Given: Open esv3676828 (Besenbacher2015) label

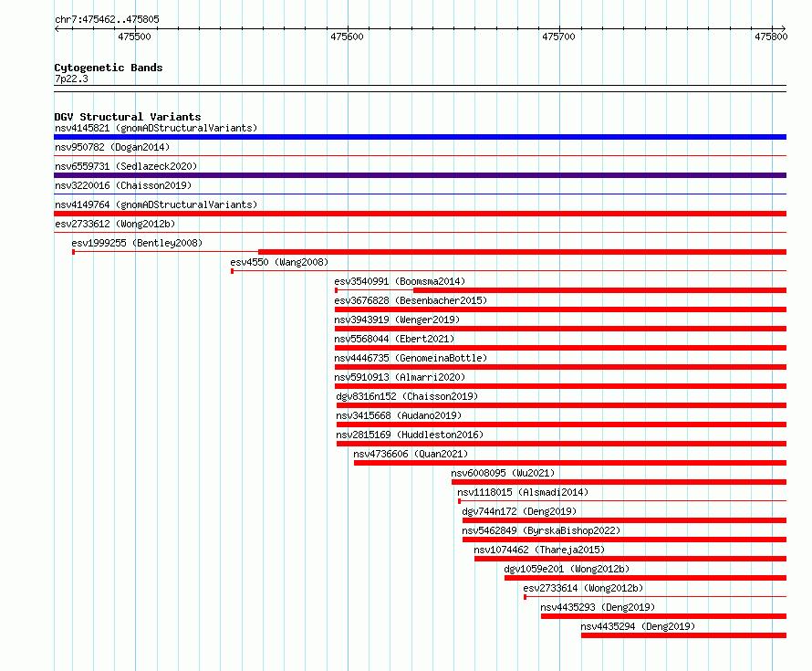Looking at the screenshot, I should (x=411, y=300).
